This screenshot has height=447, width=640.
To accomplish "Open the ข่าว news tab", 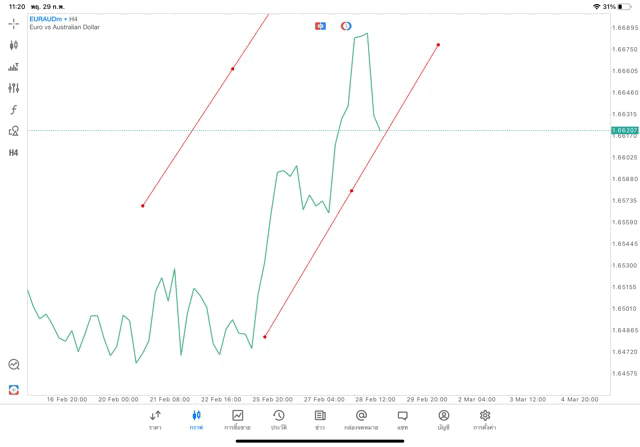I will click(320, 419).
